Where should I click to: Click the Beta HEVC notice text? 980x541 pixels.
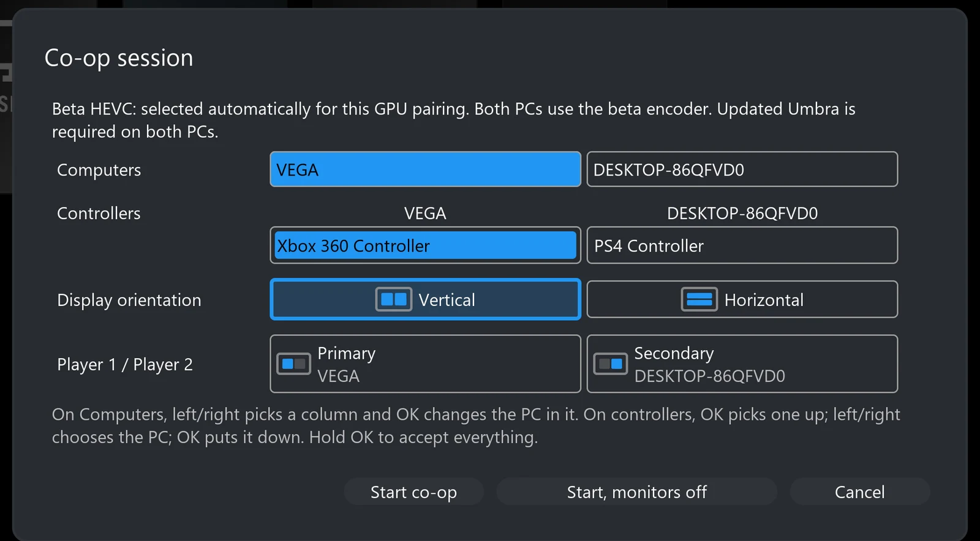click(x=454, y=120)
